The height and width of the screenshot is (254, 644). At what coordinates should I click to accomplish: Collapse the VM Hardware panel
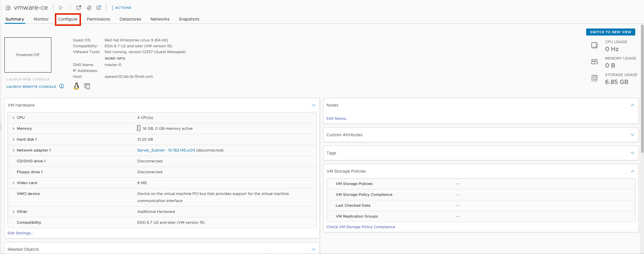(x=313, y=105)
